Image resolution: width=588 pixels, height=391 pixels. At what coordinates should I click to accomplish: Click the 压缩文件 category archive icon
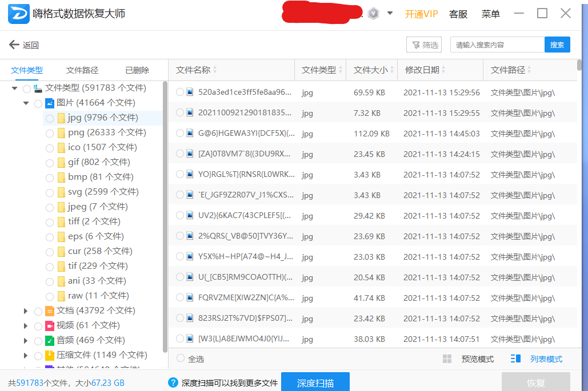tap(50, 355)
